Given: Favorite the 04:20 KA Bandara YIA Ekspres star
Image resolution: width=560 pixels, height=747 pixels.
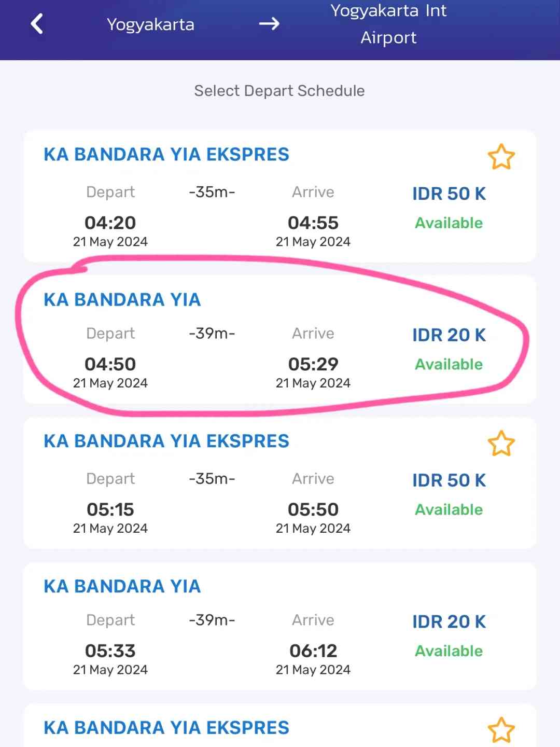Looking at the screenshot, I should click(501, 157).
